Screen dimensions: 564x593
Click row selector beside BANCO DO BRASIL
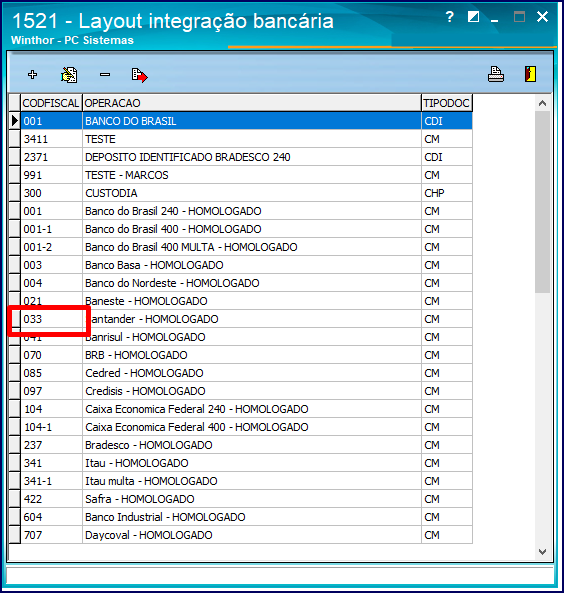click(x=14, y=121)
